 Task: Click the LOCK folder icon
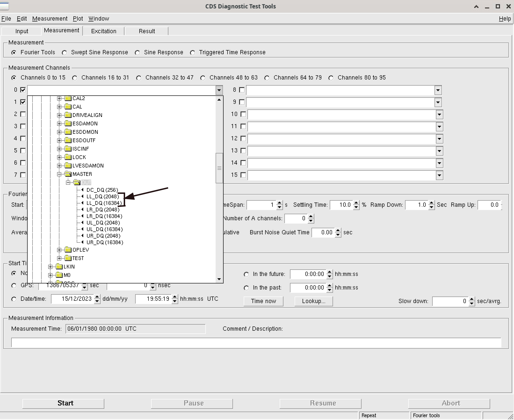(68, 157)
